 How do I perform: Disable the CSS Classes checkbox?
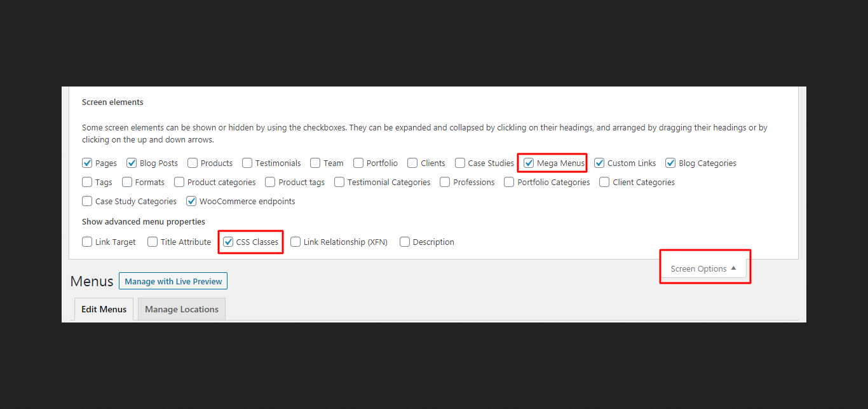228,242
